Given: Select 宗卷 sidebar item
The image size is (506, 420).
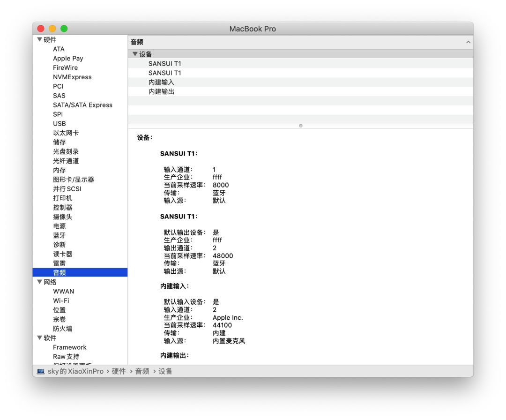Looking at the screenshot, I should pyautogui.click(x=60, y=320).
